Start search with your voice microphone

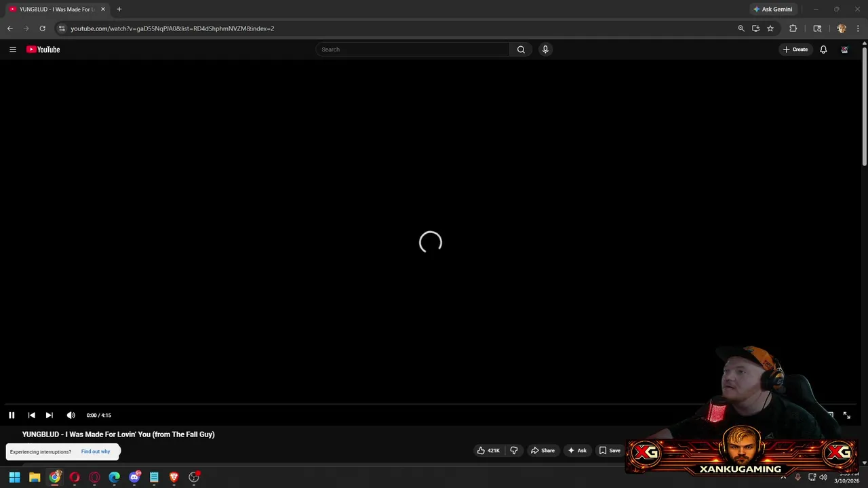pyautogui.click(x=545, y=49)
